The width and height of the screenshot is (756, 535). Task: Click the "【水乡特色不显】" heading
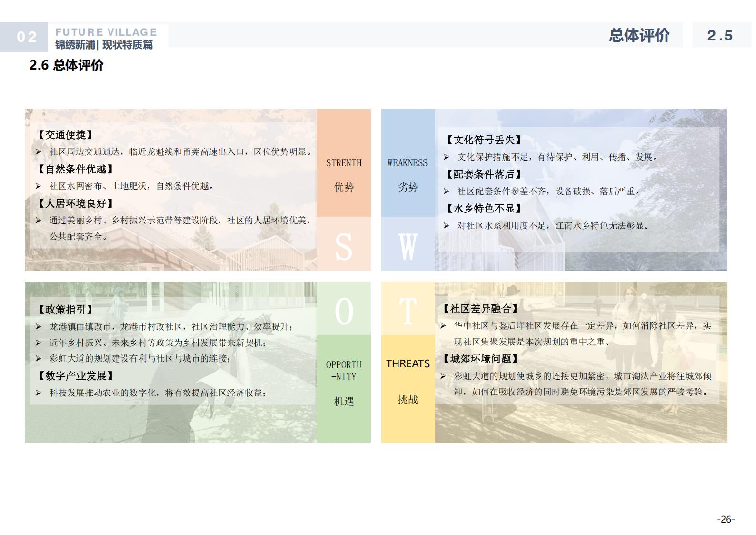pos(483,208)
